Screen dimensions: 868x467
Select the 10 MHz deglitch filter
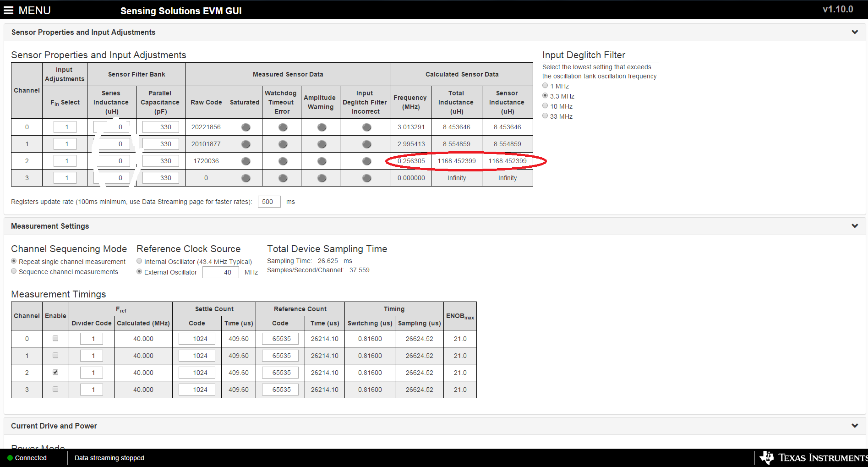(545, 106)
